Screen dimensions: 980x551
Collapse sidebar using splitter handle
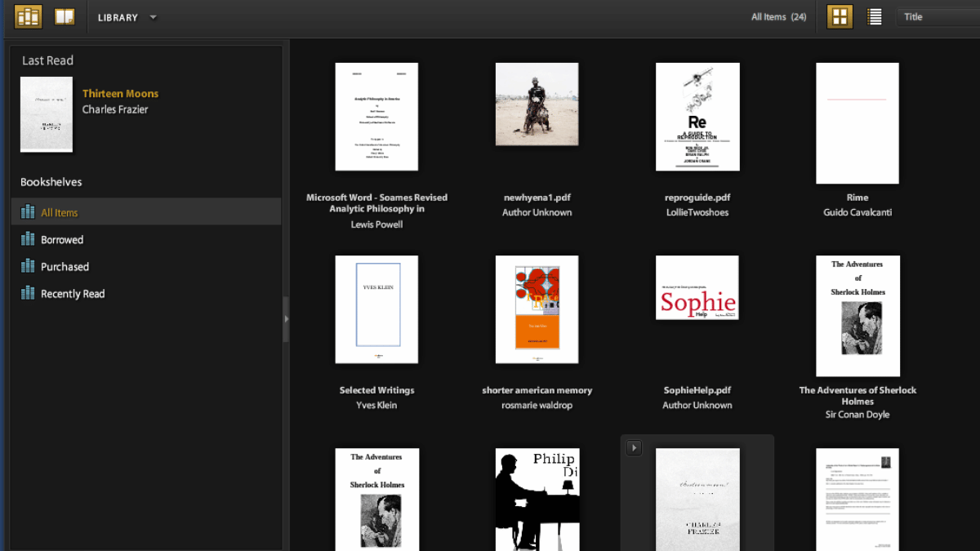[x=286, y=318]
